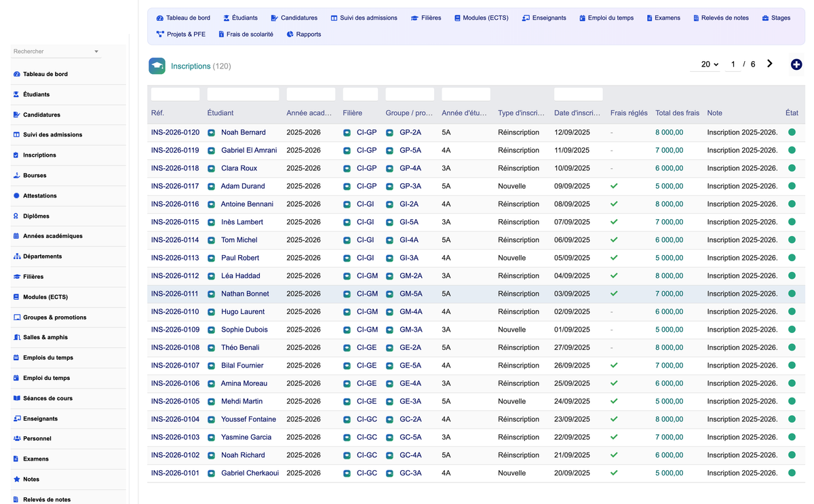Open student Sophie Dubois
The image size is (814, 504).
(244, 330)
